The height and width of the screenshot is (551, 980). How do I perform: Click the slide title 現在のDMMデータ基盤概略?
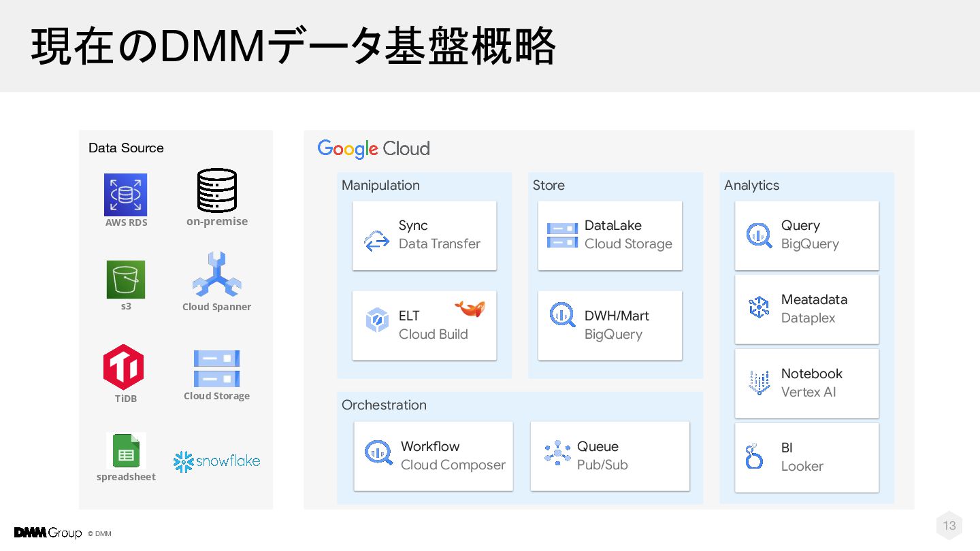tap(293, 46)
